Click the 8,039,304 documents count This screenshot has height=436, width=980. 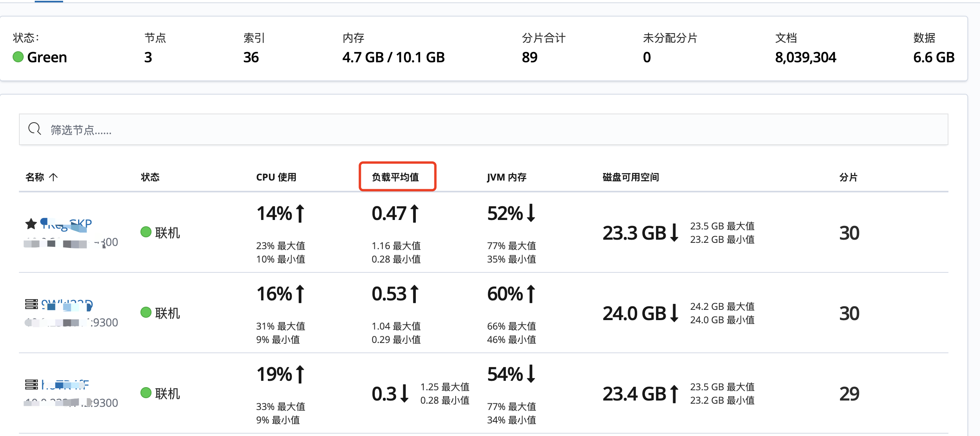(805, 58)
